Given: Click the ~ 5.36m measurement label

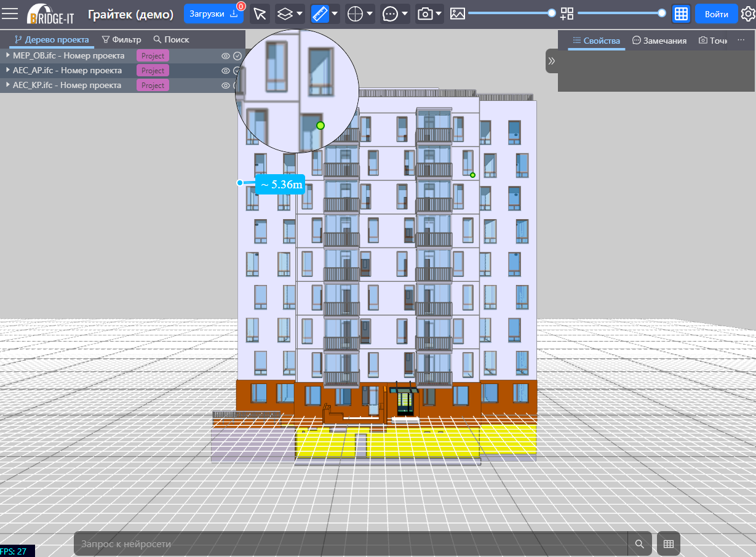Looking at the screenshot, I should point(280,184).
